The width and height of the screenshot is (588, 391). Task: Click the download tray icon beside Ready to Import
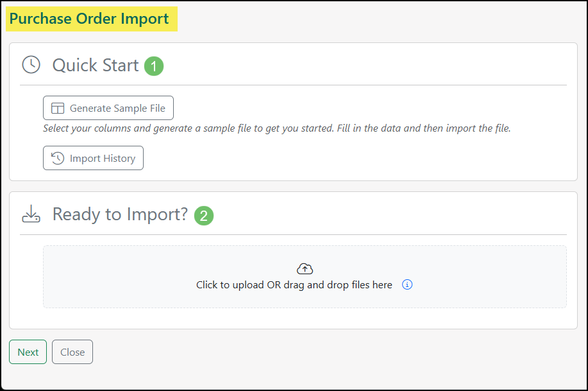pos(31,214)
